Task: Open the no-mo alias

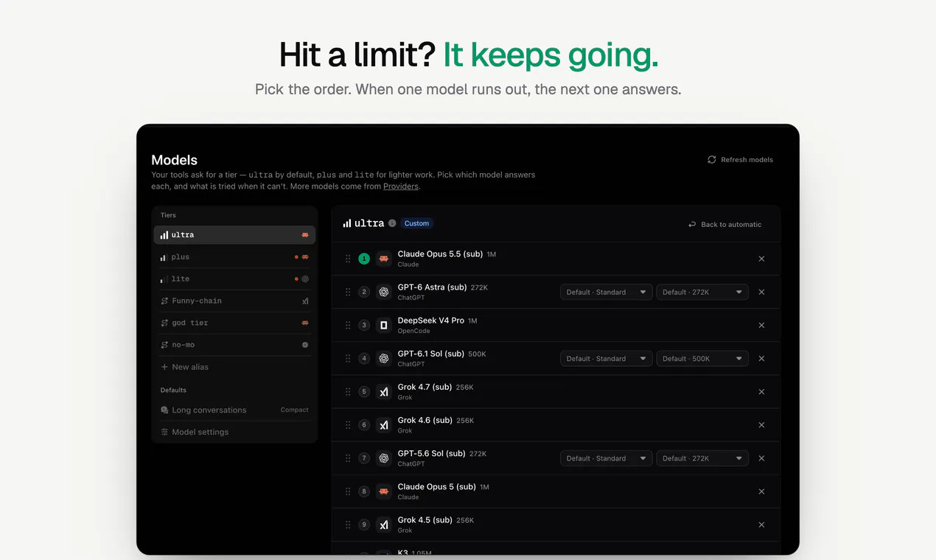Action: (234, 345)
